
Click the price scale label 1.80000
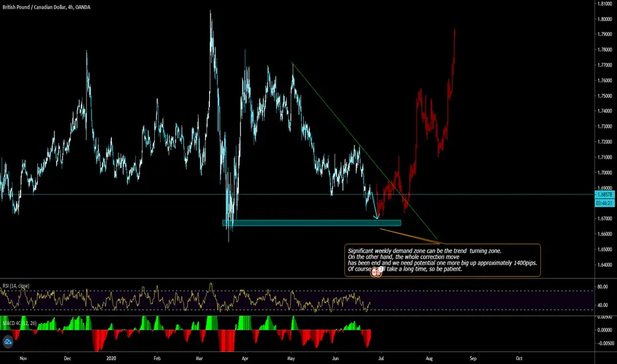[604, 19]
